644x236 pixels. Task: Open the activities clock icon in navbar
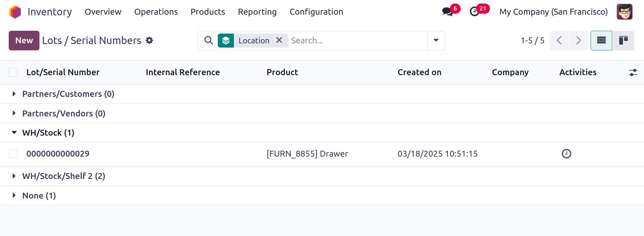[x=474, y=12]
